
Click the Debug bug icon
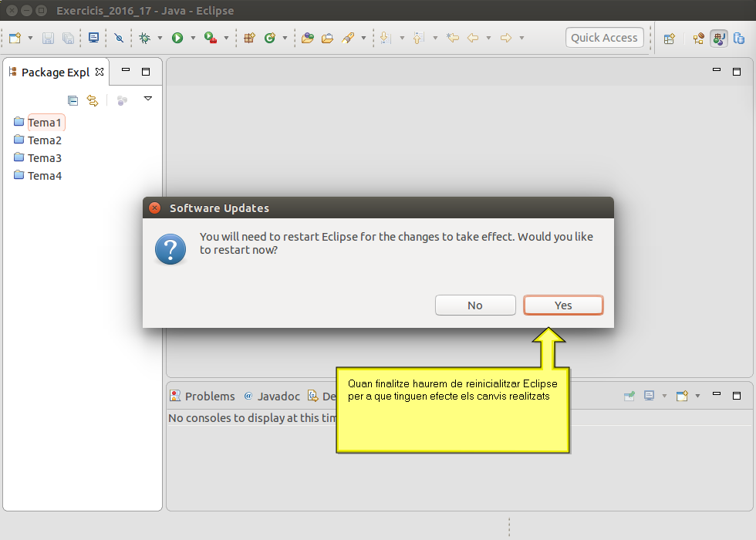tap(144, 38)
